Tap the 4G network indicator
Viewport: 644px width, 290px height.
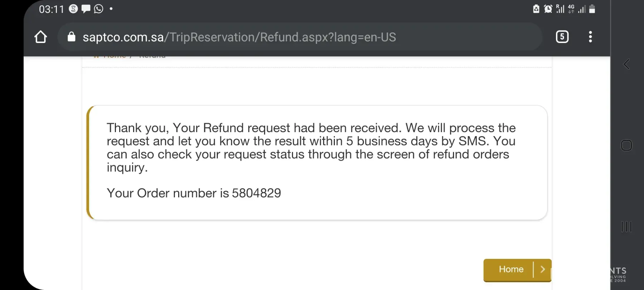[571, 9]
